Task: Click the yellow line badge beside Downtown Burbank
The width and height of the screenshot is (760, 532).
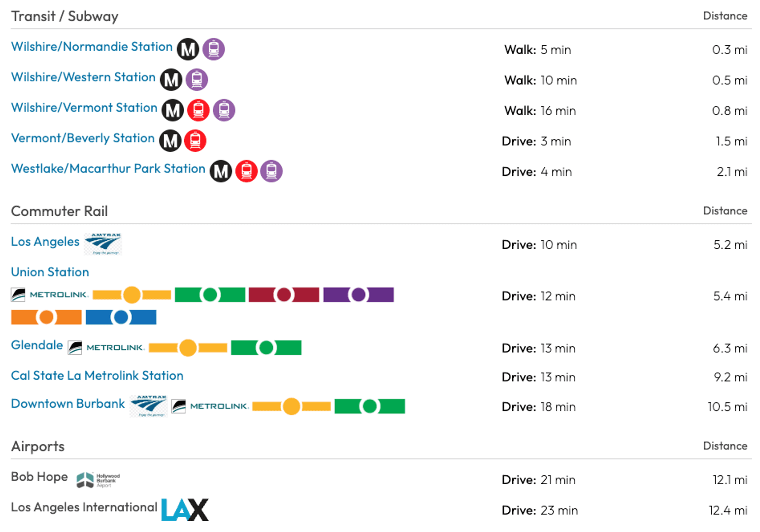Action: click(x=292, y=406)
